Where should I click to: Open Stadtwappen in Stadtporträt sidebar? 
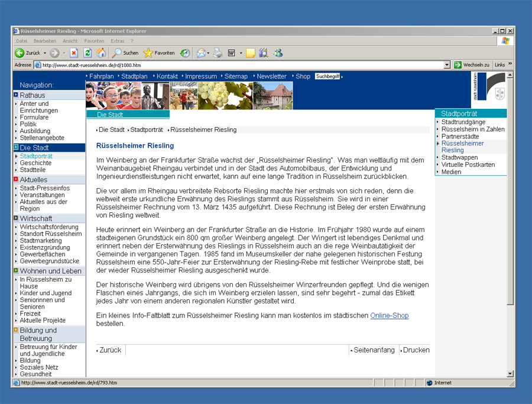click(459, 157)
